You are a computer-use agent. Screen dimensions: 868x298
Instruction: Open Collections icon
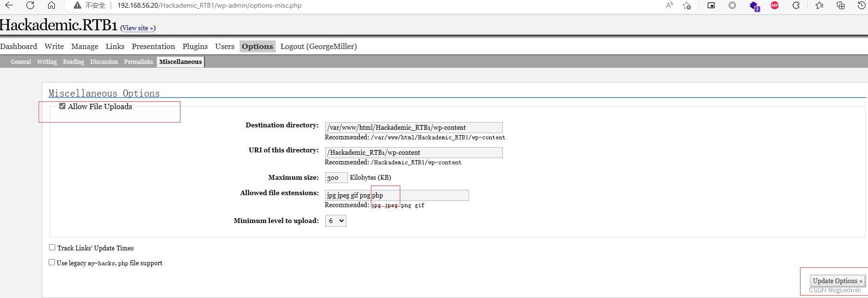click(841, 5)
